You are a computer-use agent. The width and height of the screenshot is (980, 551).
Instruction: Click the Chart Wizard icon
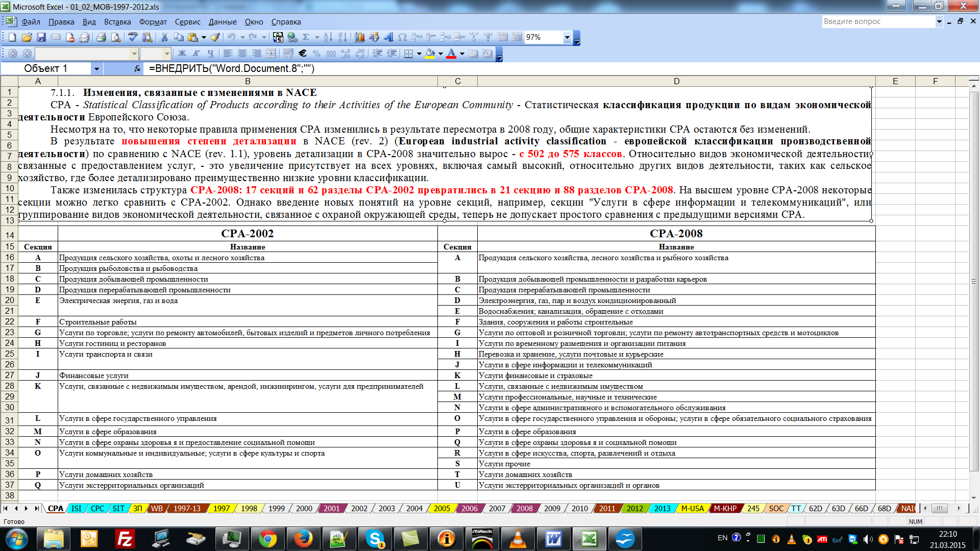(359, 37)
